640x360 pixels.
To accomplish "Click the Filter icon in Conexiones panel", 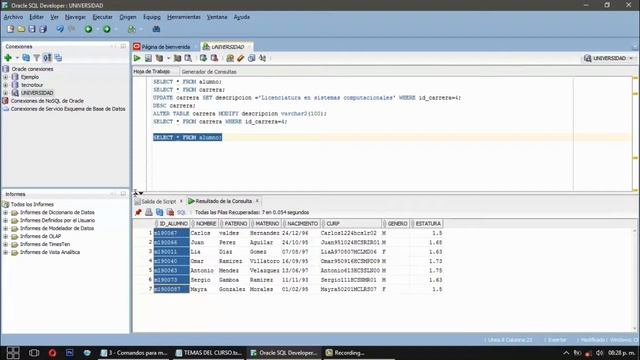I will click(x=37, y=58).
